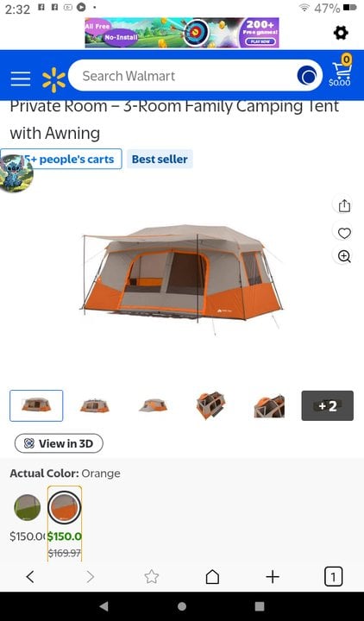The image size is (364, 621).
Task: Go to browser home page icon
Action: point(212,577)
